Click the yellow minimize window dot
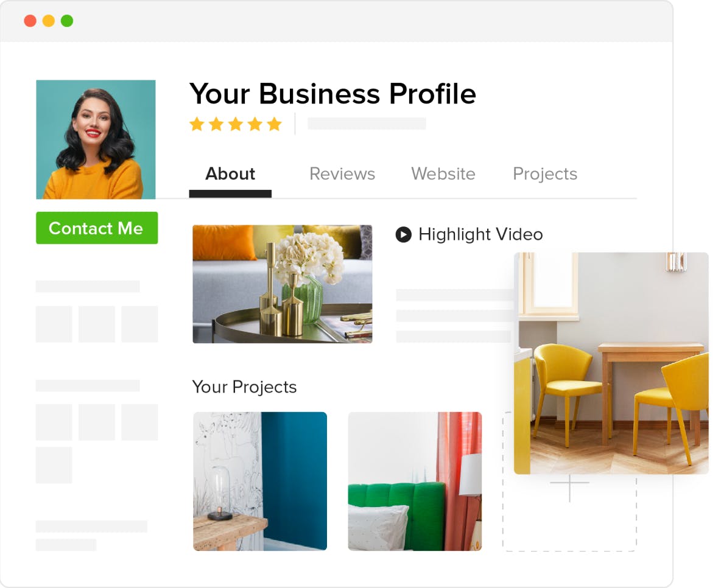This screenshot has width=721, height=588. click(x=49, y=21)
